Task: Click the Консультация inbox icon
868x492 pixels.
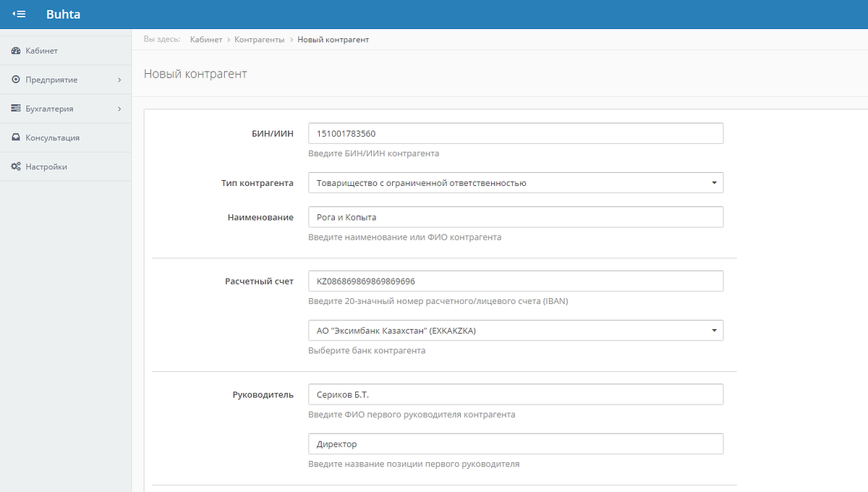Action: [x=16, y=137]
